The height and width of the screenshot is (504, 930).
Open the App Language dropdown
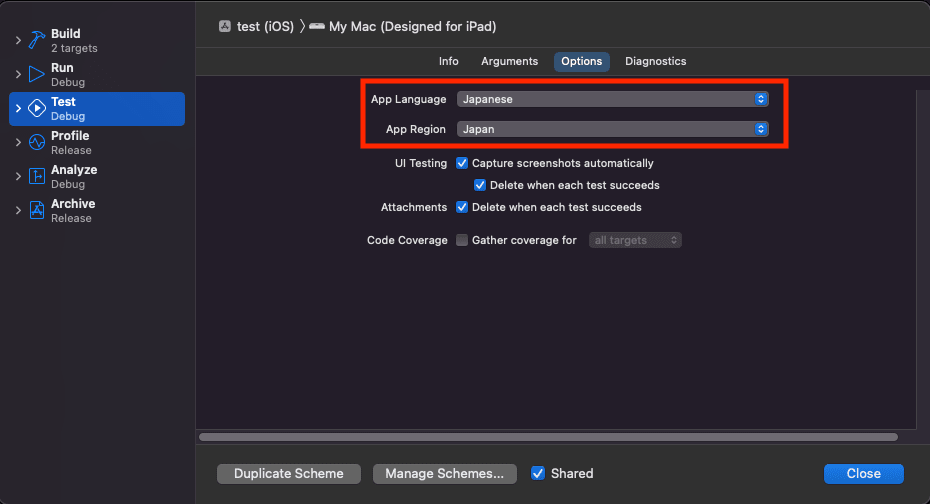pyautogui.click(x=613, y=99)
